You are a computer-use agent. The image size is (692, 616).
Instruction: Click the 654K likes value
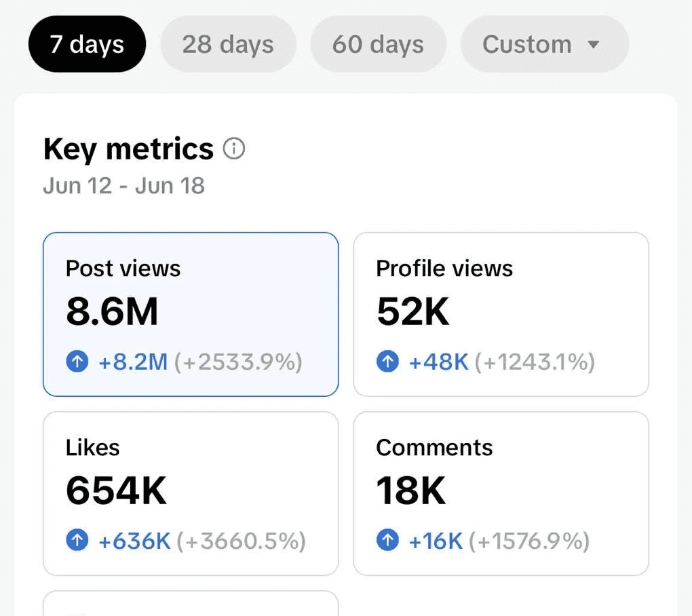(117, 490)
